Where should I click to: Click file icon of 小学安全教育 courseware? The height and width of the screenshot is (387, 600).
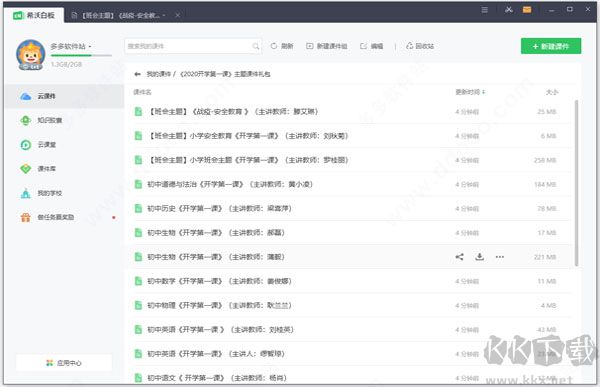coord(139,136)
